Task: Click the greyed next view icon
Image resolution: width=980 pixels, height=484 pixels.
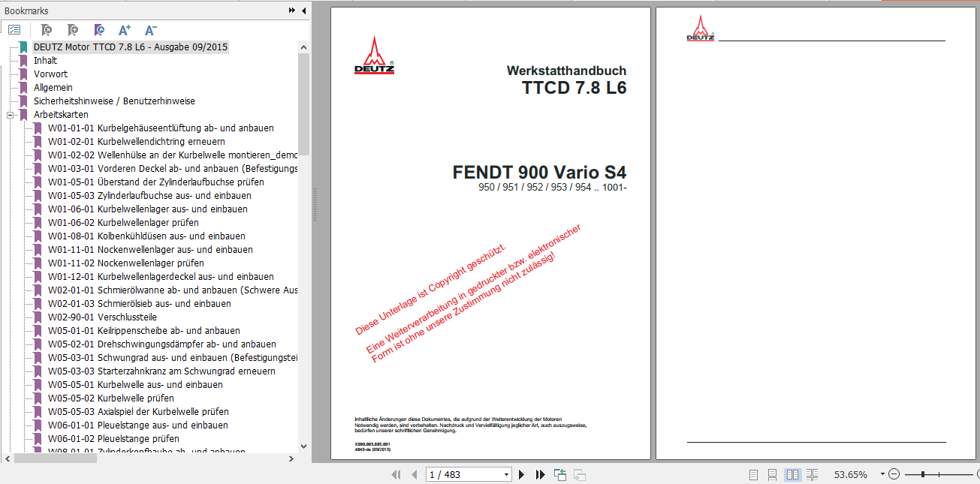Action: click(580, 474)
